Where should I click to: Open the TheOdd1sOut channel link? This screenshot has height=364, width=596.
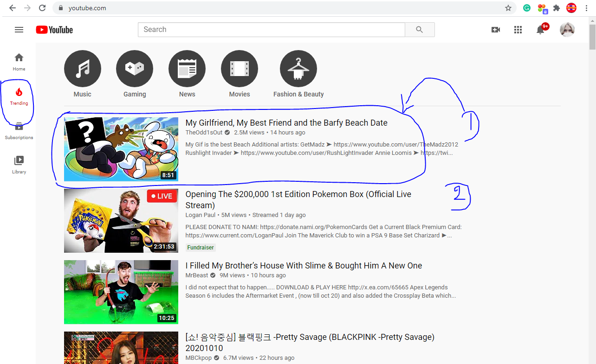click(x=203, y=132)
